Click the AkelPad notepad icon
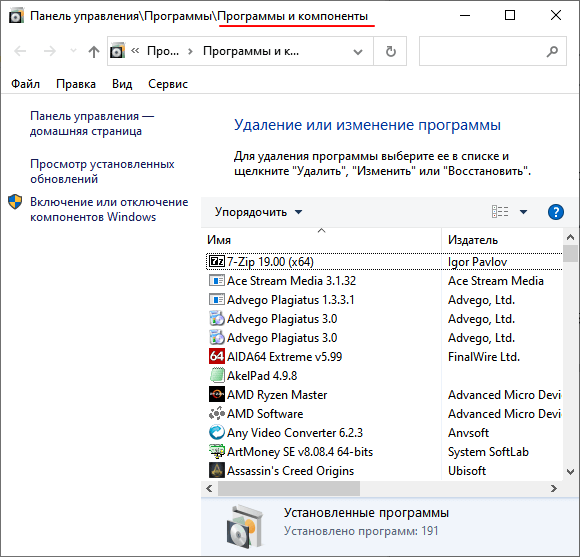The width and height of the screenshot is (580, 557). pos(217,375)
